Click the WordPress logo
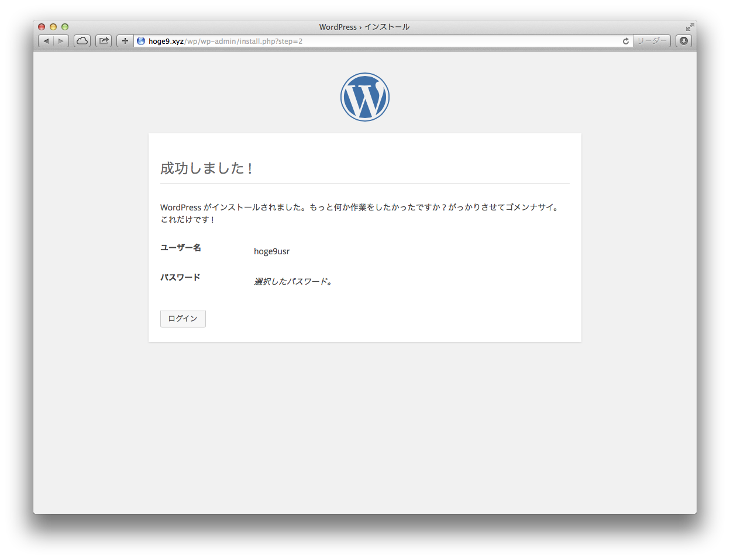730x560 pixels. [x=365, y=97]
